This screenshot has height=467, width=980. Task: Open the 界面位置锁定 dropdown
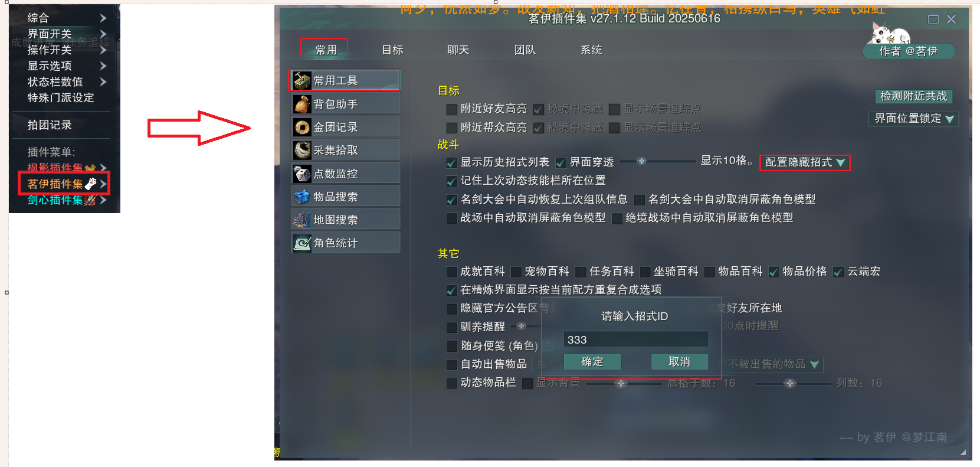913,119
